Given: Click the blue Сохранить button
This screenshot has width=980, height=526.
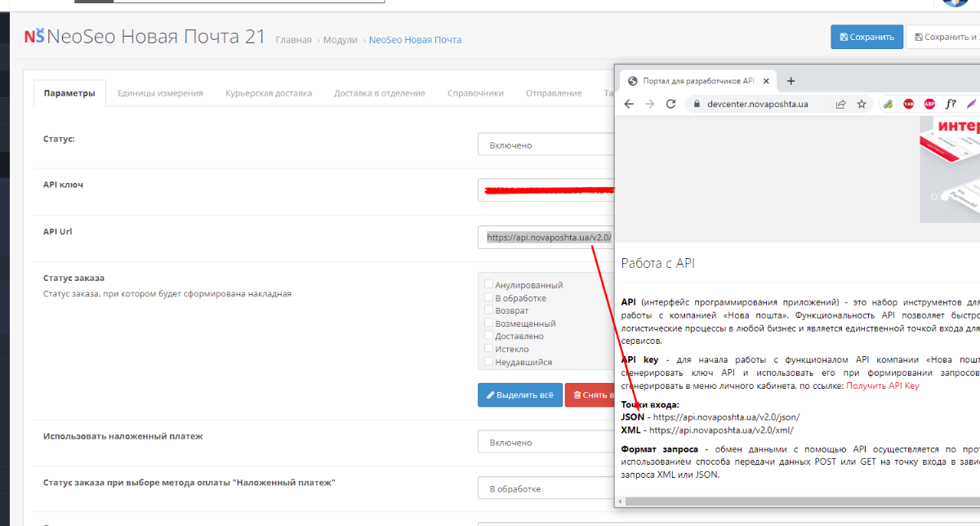Looking at the screenshot, I should (867, 37).
